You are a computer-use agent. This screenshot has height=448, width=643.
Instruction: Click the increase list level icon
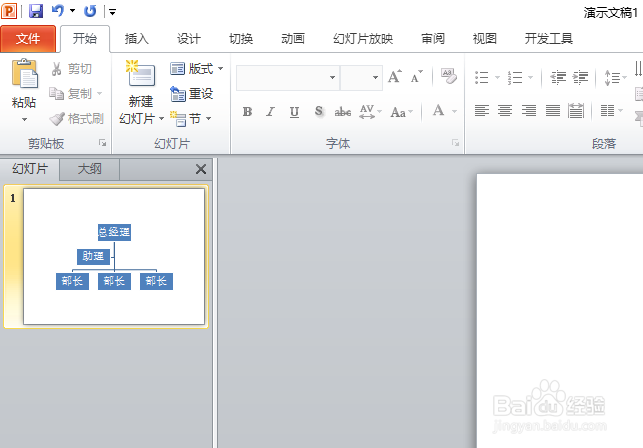click(x=580, y=77)
